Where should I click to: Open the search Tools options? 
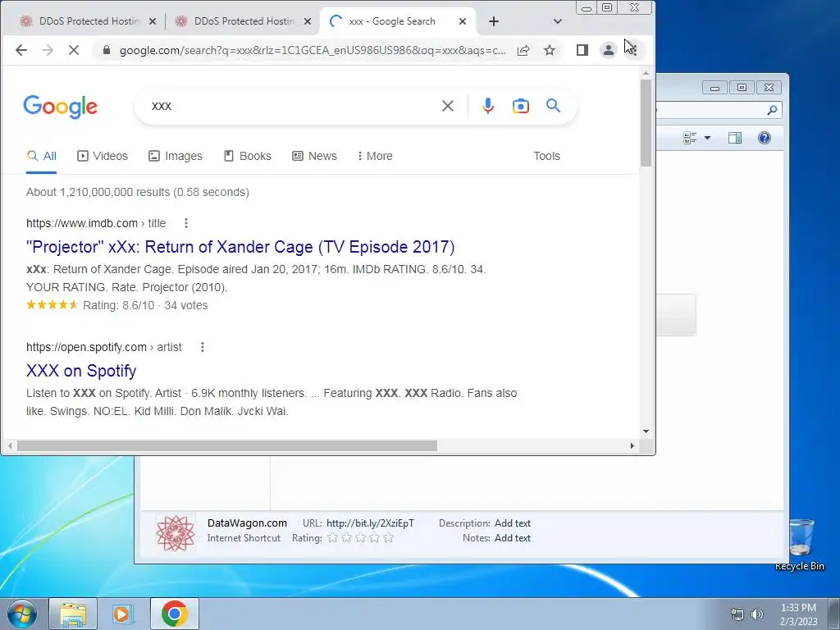click(x=546, y=156)
